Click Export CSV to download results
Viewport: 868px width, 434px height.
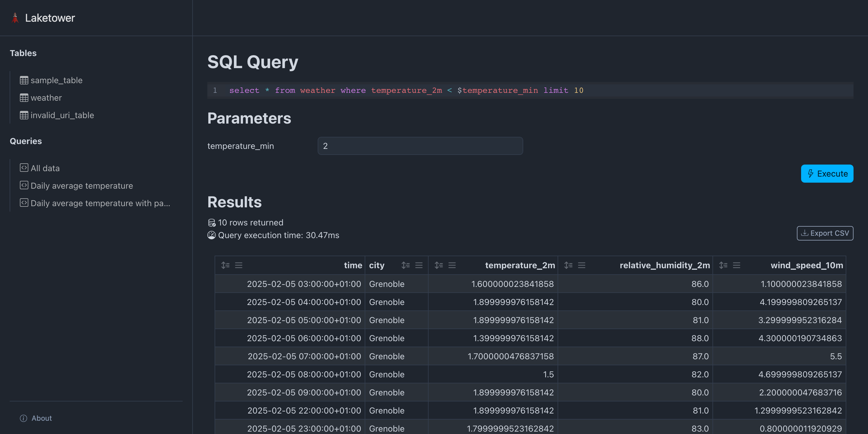[825, 233]
